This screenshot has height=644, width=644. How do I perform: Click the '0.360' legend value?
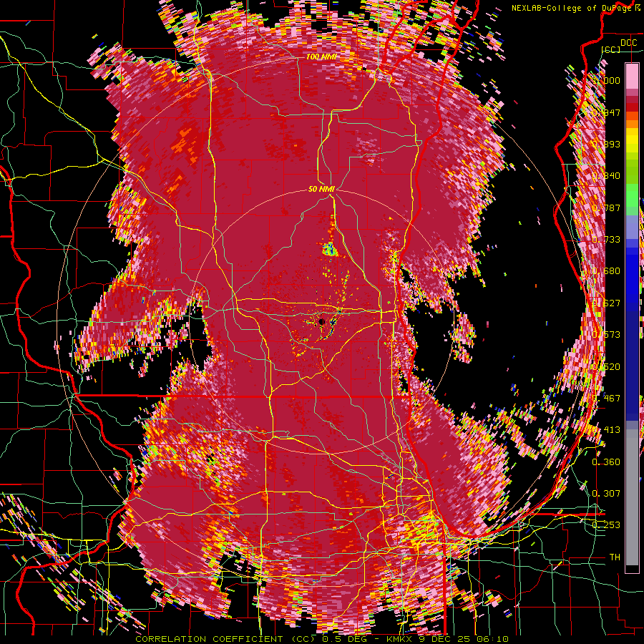606,462
